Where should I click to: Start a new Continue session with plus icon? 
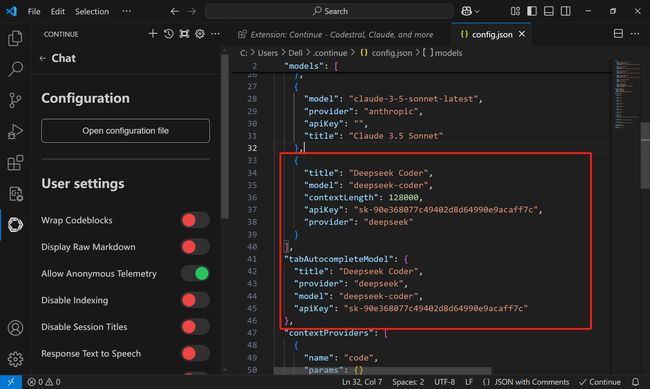153,34
